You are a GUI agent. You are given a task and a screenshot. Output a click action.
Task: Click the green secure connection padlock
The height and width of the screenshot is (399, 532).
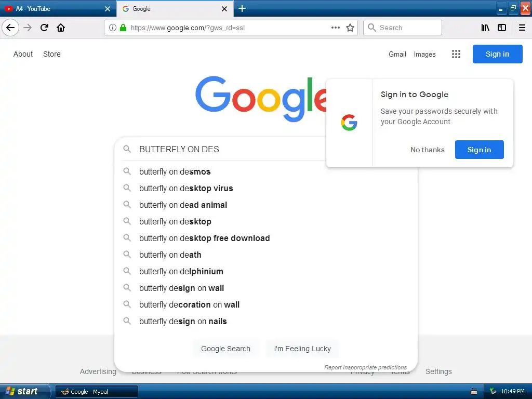(123, 28)
